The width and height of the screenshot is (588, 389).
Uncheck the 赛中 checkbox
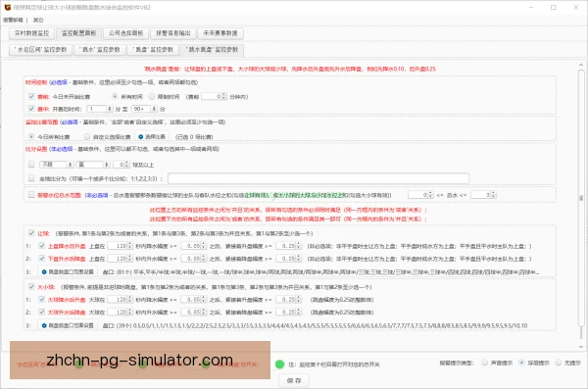click(31, 109)
